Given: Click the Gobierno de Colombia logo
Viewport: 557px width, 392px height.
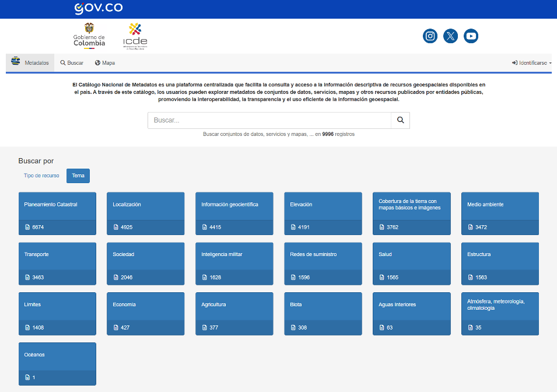Looking at the screenshot, I should 89,36.
